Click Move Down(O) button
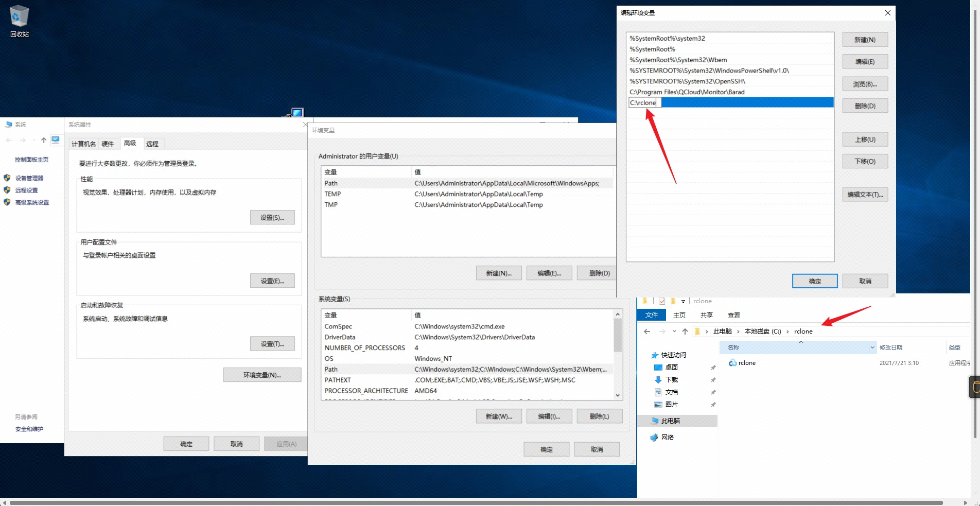The height and width of the screenshot is (506, 980). click(865, 162)
